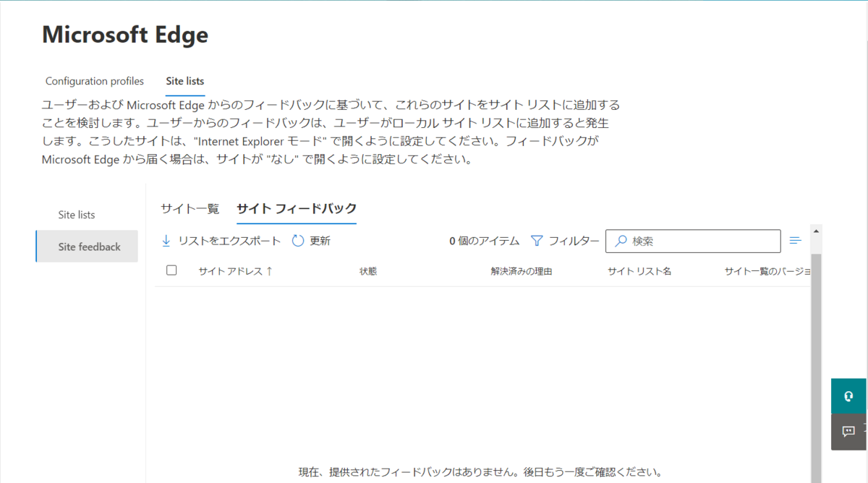Open フィルター options by its label

pyautogui.click(x=574, y=241)
